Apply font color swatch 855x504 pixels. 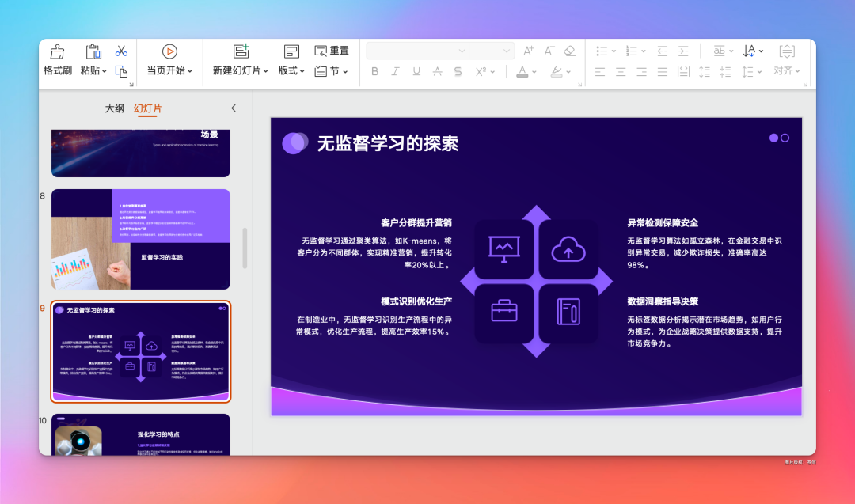(x=522, y=71)
